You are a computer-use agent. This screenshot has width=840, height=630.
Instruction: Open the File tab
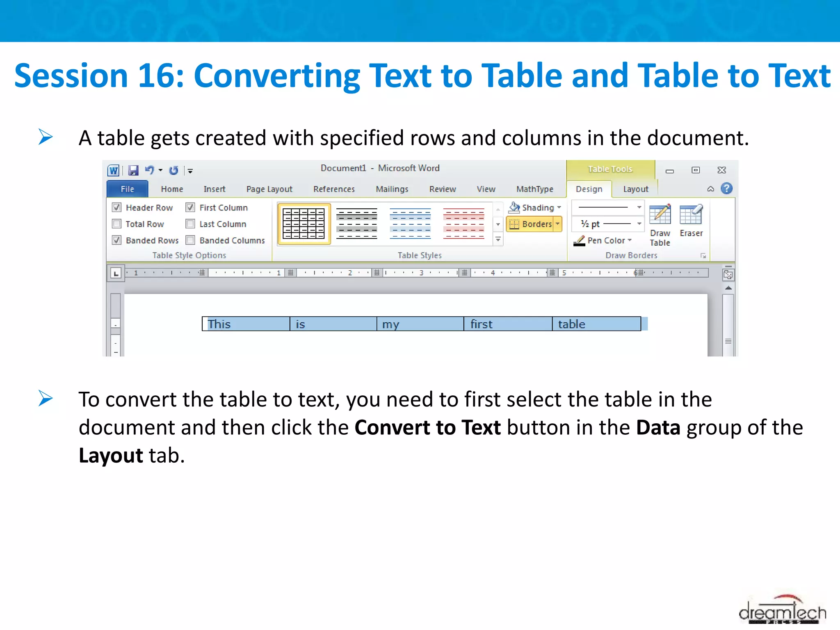127,189
